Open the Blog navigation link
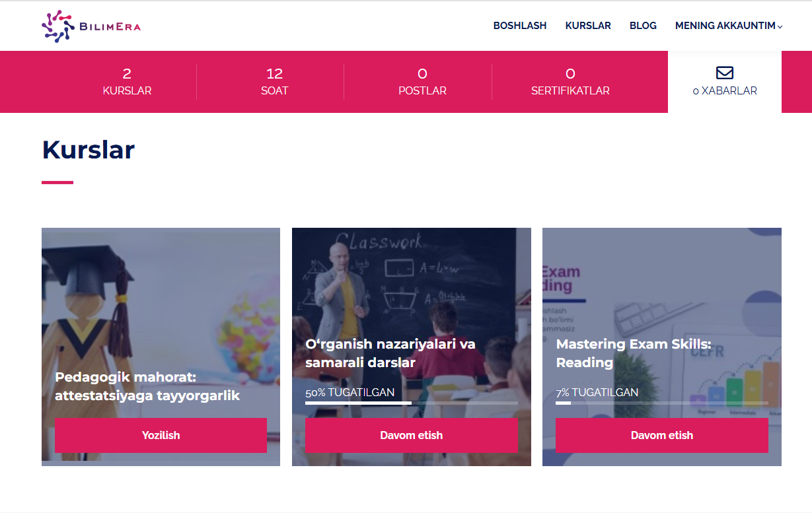 [643, 26]
